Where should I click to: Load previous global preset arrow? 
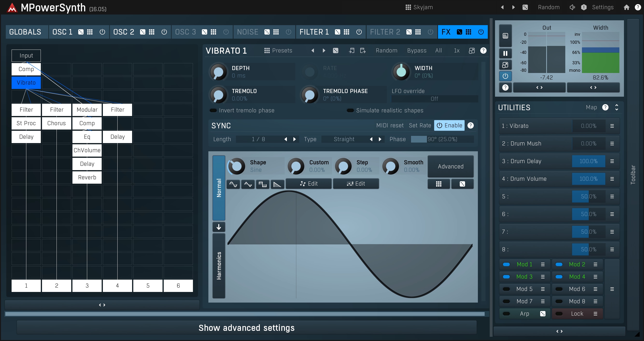click(502, 7)
